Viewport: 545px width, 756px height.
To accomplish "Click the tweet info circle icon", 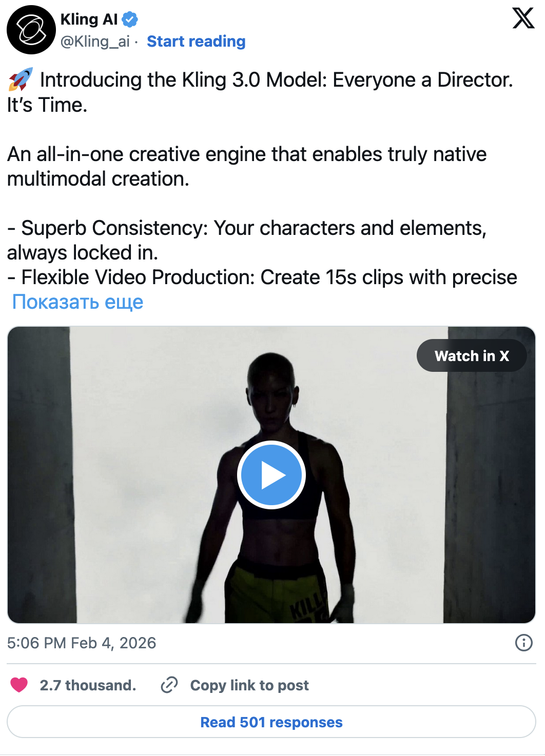I will (x=523, y=643).
